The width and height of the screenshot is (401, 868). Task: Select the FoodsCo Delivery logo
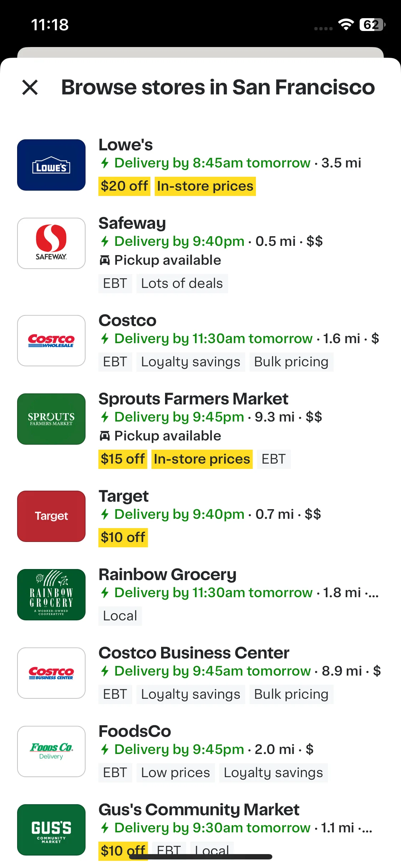[51, 751]
